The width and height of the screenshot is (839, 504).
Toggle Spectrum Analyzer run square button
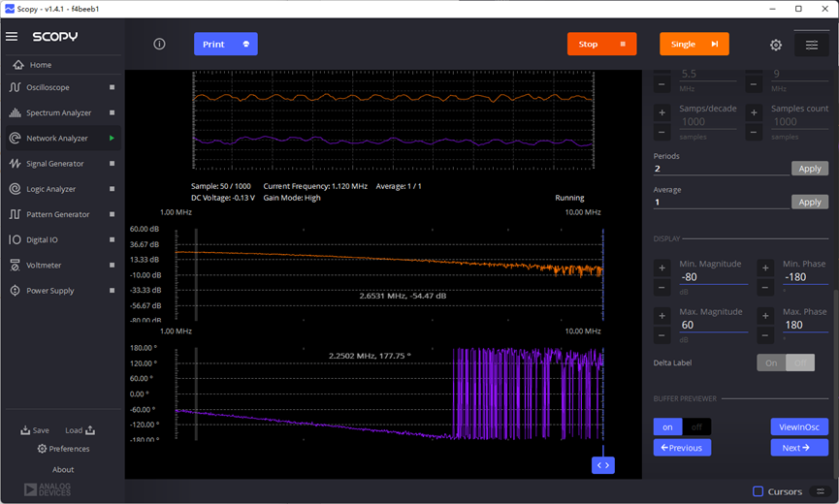[112, 112]
